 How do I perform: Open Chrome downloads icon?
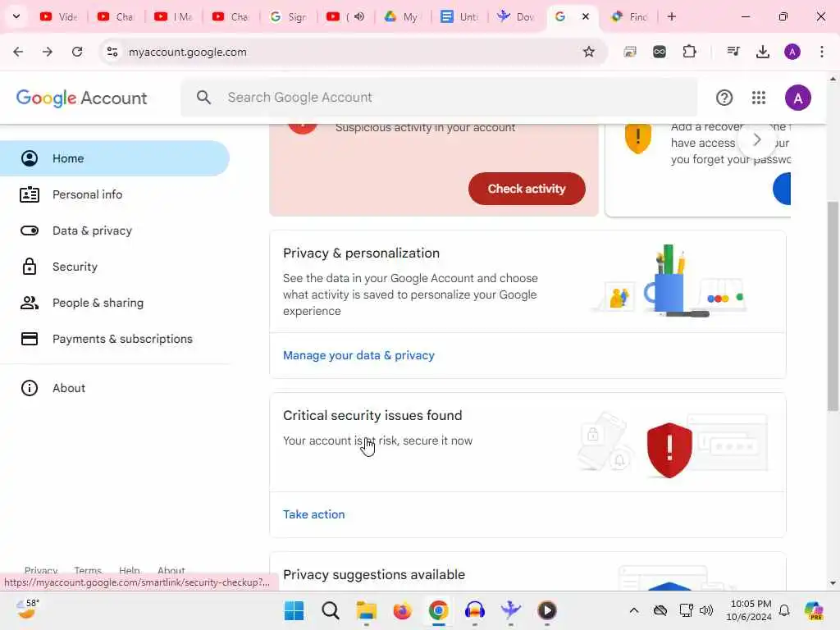click(x=763, y=52)
